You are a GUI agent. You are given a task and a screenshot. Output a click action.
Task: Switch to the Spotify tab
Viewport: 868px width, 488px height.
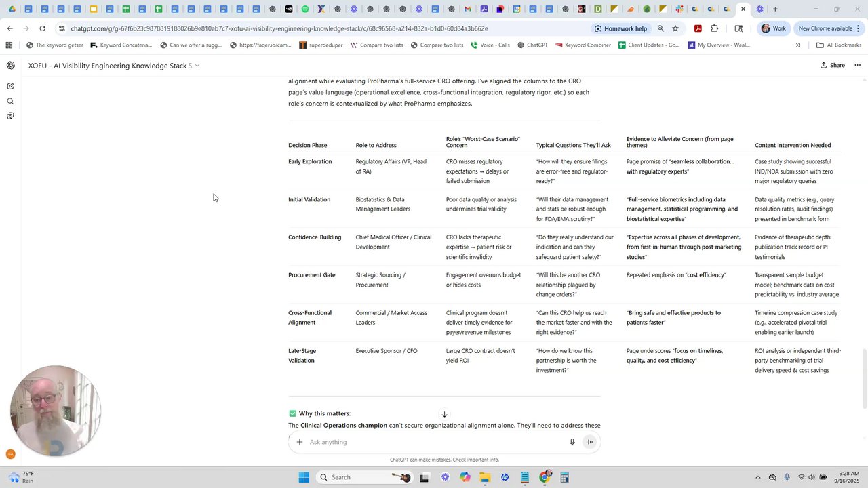(x=305, y=9)
